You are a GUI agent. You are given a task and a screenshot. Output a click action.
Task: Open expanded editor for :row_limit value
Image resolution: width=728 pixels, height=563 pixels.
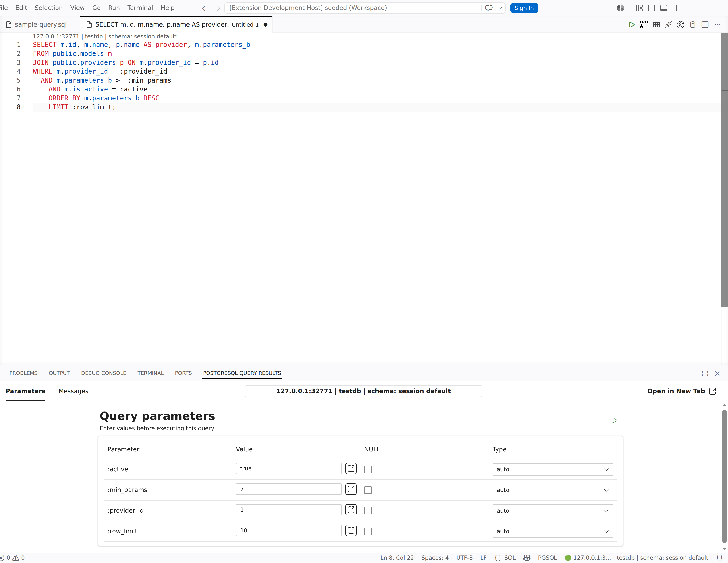[x=351, y=530]
